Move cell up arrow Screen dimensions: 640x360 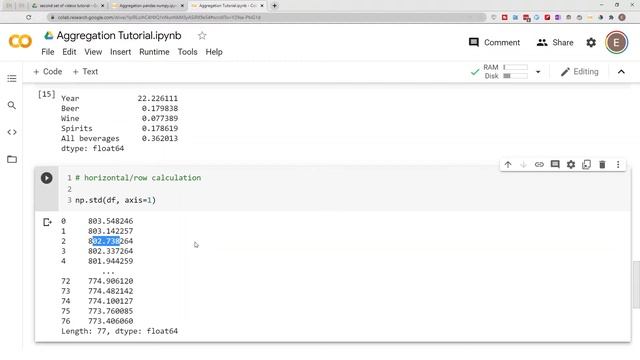point(508,164)
